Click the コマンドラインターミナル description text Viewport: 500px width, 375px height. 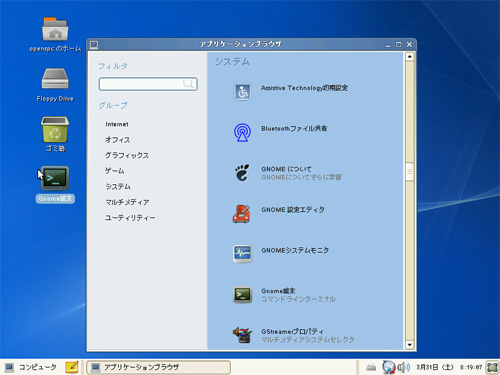click(x=298, y=299)
